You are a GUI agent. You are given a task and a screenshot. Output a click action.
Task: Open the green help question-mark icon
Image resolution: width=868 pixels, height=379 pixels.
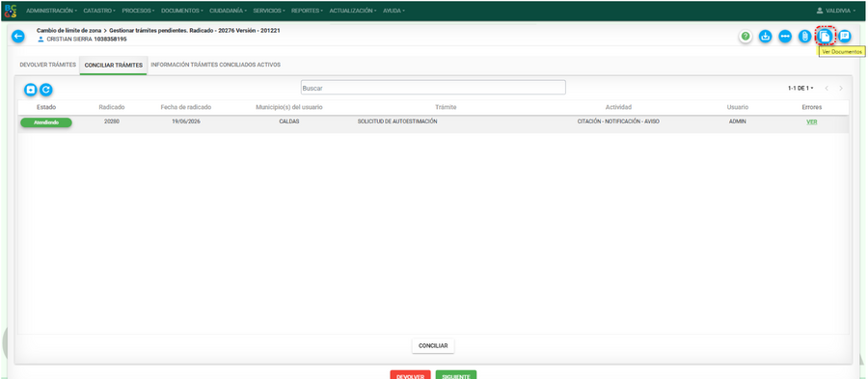click(746, 37)
